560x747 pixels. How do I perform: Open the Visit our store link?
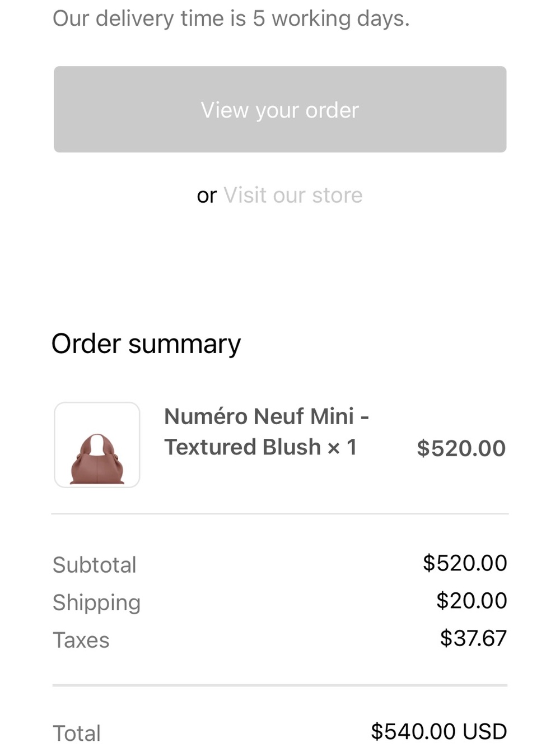tap(293, 195)
